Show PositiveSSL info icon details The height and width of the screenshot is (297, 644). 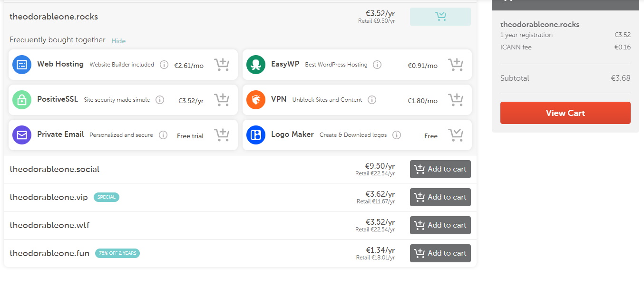[160, 100]
